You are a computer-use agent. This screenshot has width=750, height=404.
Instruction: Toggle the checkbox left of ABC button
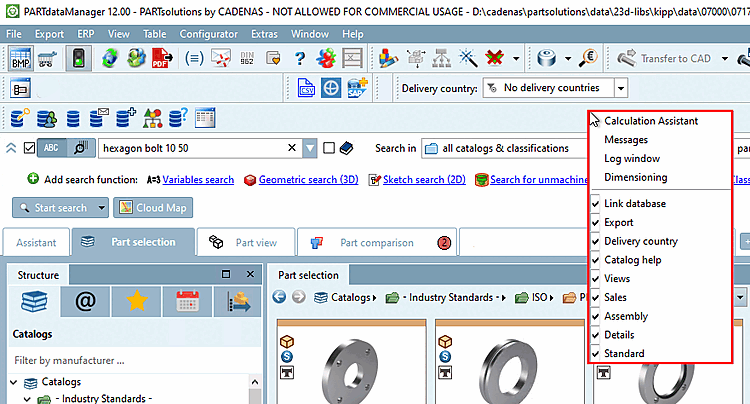[x=29, y=148]
